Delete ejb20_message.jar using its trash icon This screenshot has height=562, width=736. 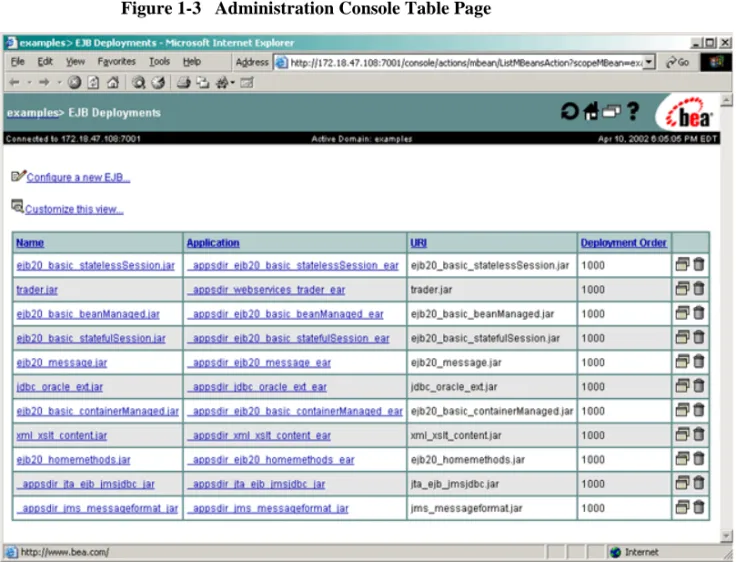pyautogui.click(x=699, y=362)
